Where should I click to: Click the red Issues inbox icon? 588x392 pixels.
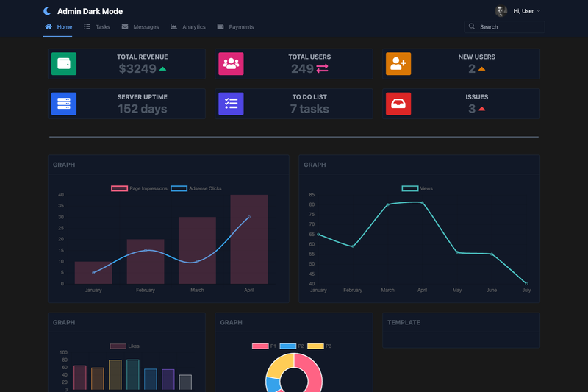398,104
